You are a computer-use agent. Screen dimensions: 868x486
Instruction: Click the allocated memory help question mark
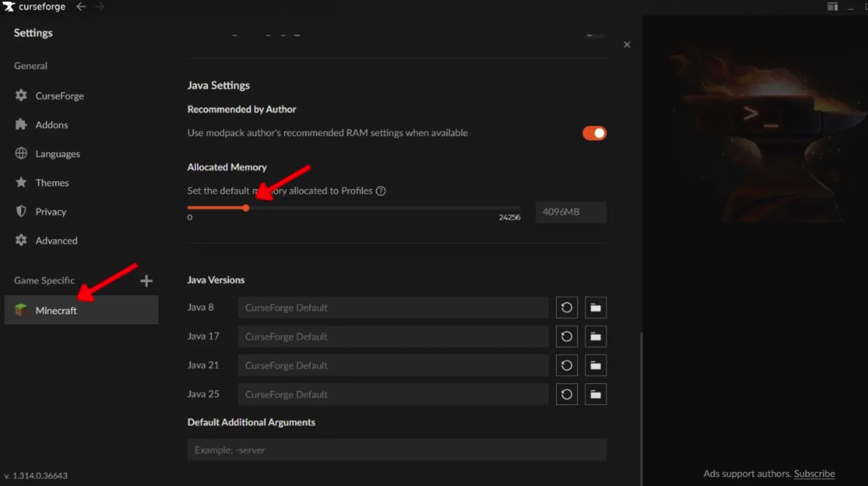381,191
